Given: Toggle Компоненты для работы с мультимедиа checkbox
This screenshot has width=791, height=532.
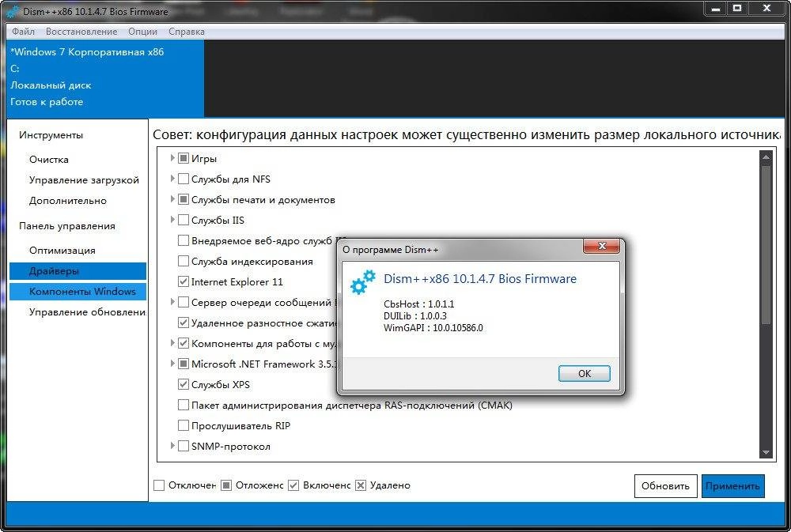Looking at the screenshot, I should (x=184, y=343).
